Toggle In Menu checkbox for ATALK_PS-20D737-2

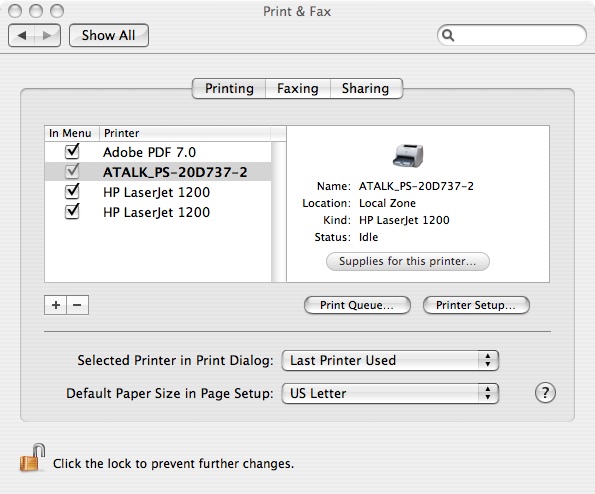[x=72, y=171]
